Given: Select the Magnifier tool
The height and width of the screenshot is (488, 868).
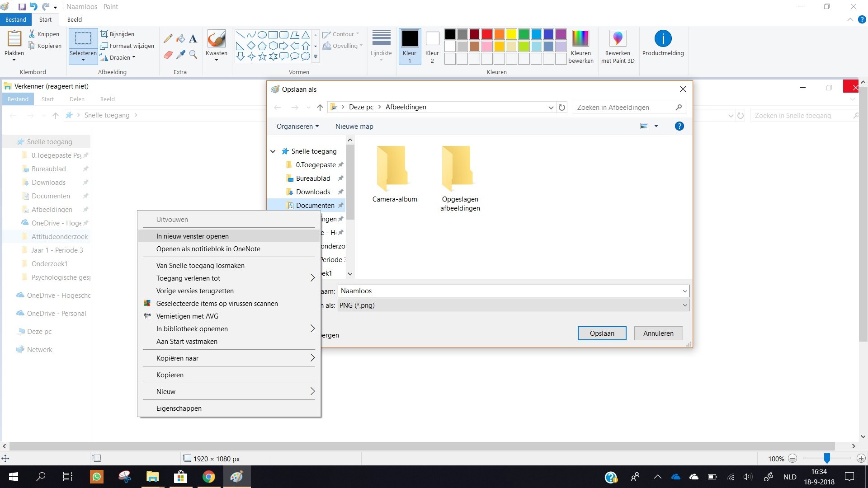Looking at the screenshot, I should 193,55.
